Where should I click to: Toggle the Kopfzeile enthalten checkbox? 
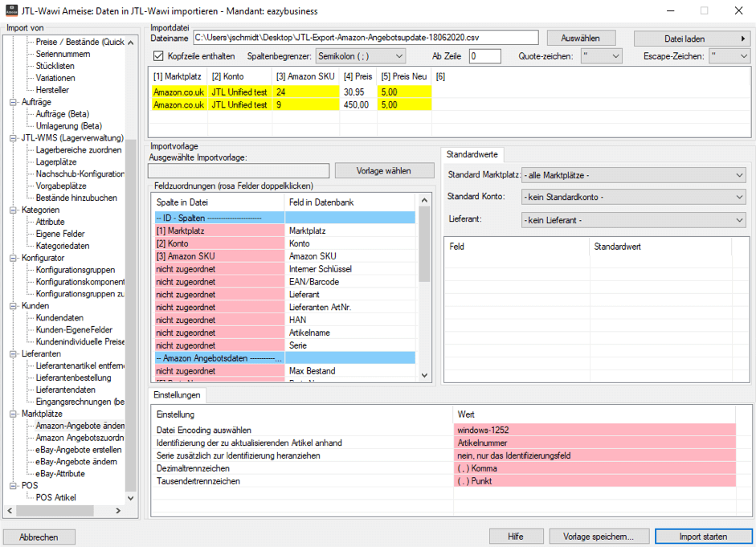click(158, 56)
